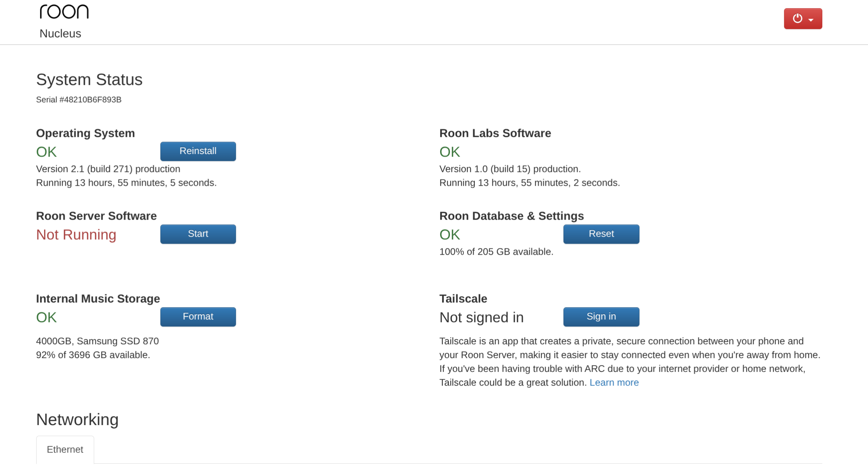Image resolution: width=868 pixels, height=470 pixels.
Task: Click the power icon in red button
Action: click(x=797, y=19)
